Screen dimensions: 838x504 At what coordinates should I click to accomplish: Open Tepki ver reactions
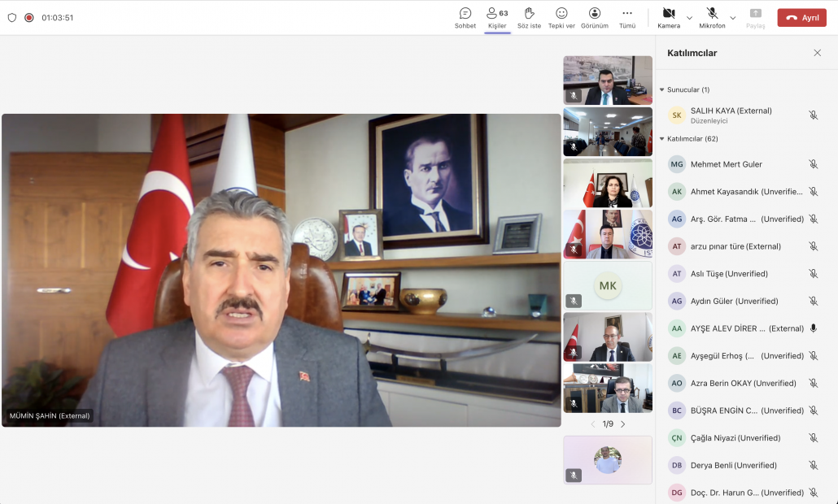click(x=561, y=14)
